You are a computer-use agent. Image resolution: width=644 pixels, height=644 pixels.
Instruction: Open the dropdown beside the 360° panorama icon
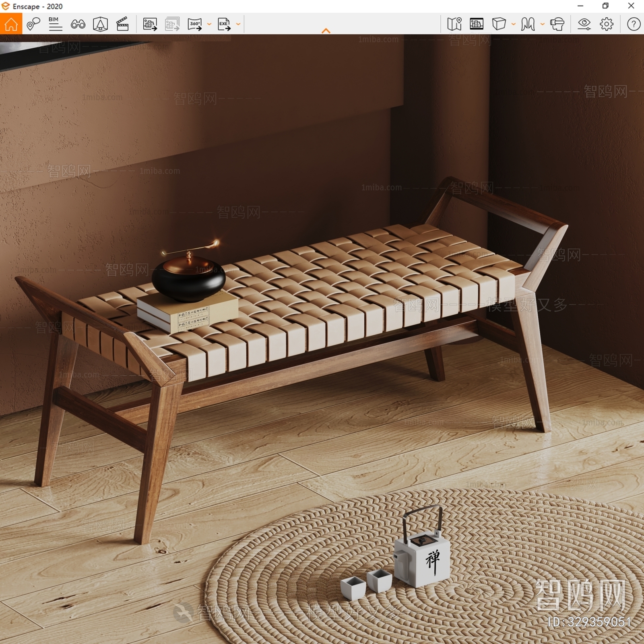point(209,24)
